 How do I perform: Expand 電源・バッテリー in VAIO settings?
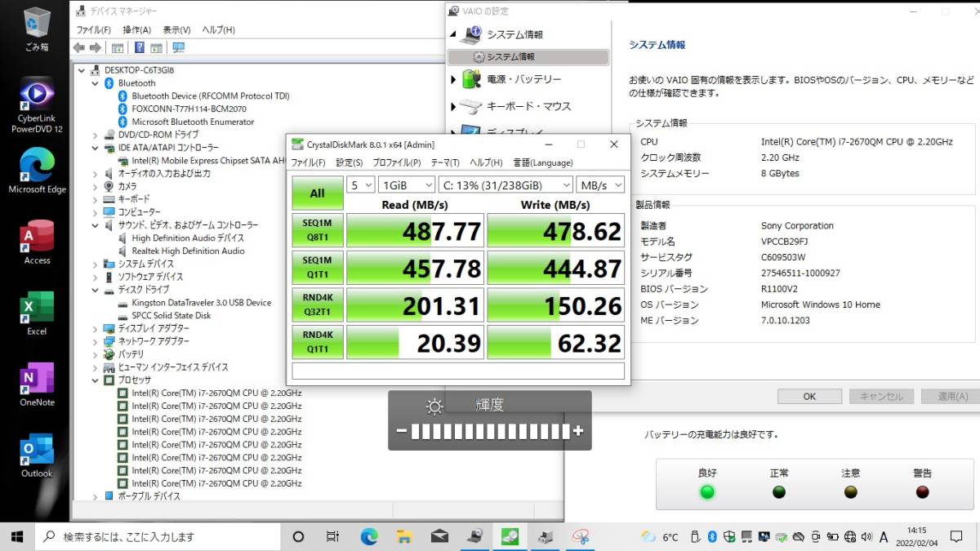454,79
